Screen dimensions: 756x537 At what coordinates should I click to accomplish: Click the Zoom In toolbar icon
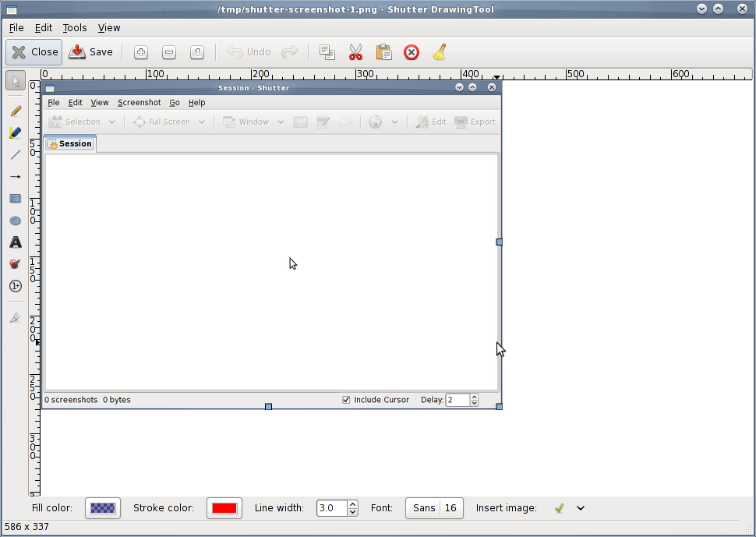tap(140, 51)
